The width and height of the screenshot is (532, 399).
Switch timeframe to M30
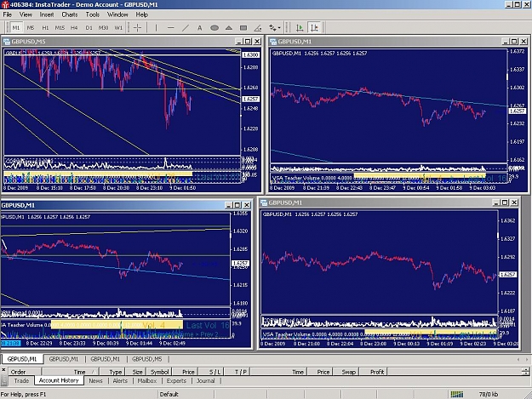pos(103,28)
